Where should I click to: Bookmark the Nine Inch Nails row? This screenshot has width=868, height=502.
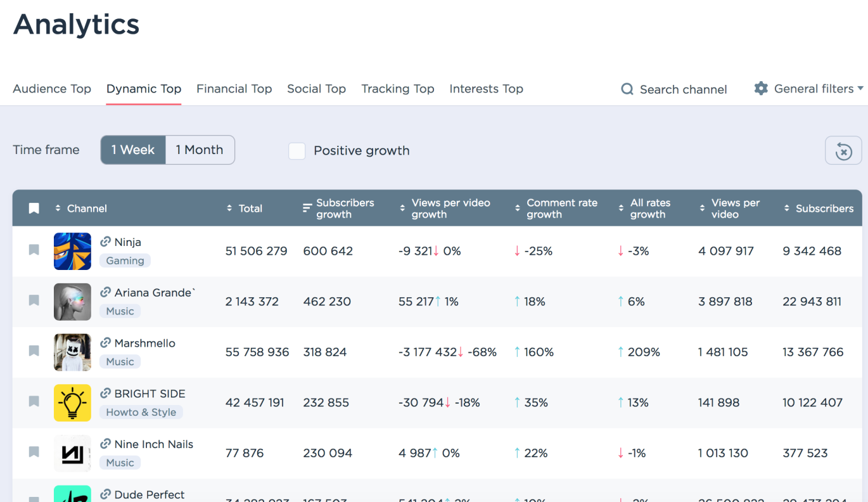coord(34,453)
